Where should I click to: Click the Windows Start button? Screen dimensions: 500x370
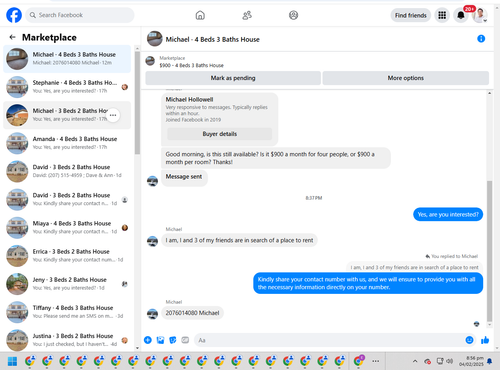click(x=13, y=361)
